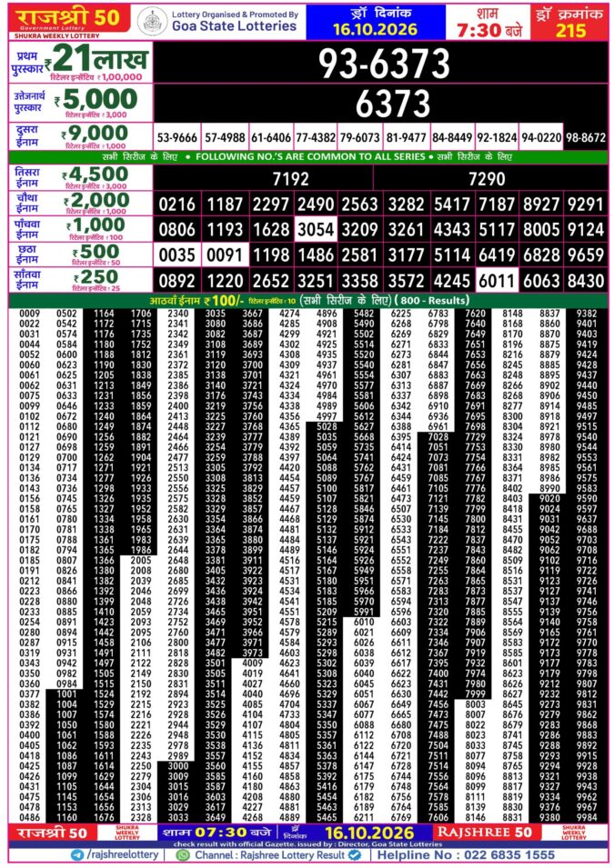Viewport: 614px width, 868px height.
Task: Select sixth prize number 0091
Action: 225,255
